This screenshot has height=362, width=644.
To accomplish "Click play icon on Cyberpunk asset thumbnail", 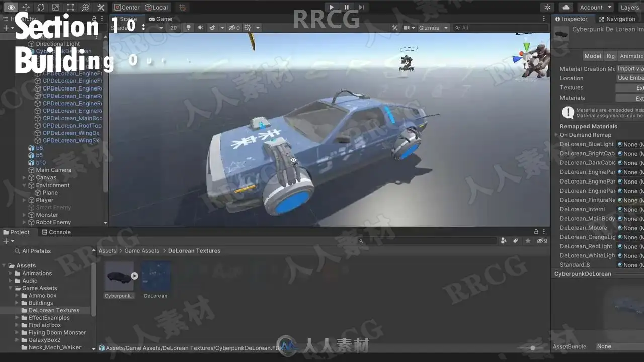I will 134,276.
